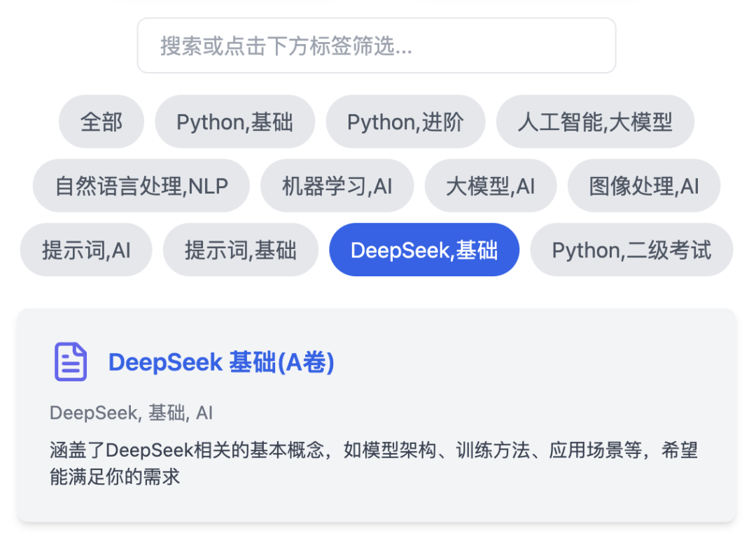Filter by 机器学习,AI tag

[337, 185]
